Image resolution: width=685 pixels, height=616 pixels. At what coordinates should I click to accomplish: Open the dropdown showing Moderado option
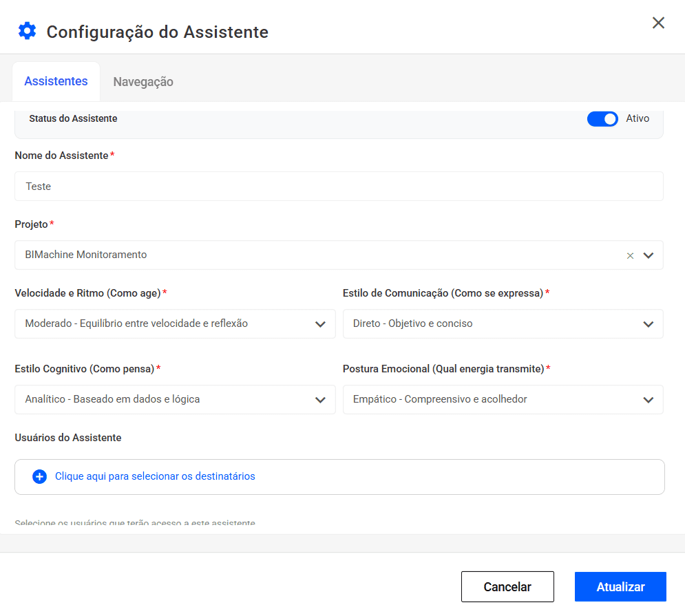coord(165,323)
